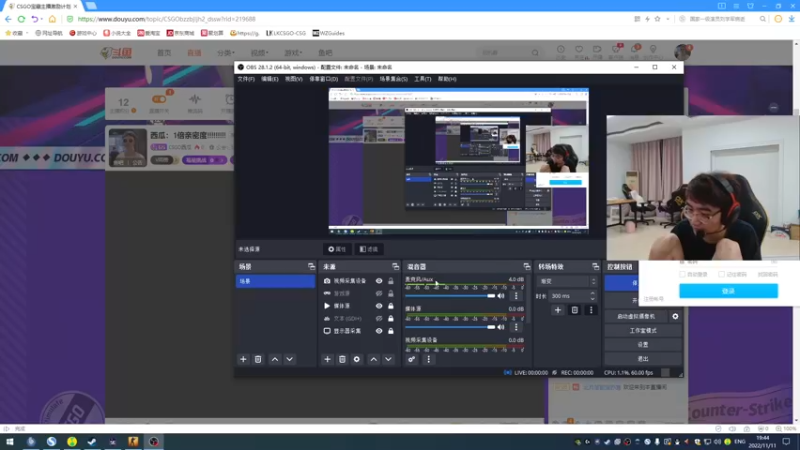The width and height of the screenshot is (800, 450).
Task: Pop out the Scenes dock panel
Action: coord(311,267)
